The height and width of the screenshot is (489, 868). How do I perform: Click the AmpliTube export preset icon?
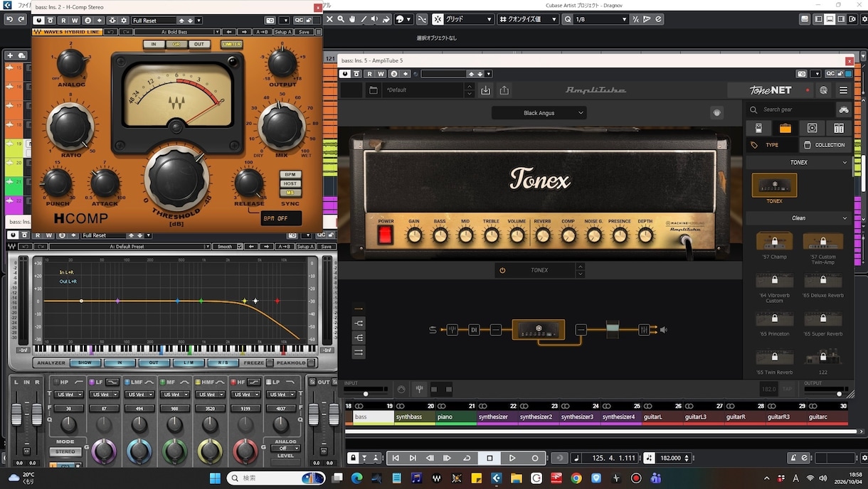(504, 90)
